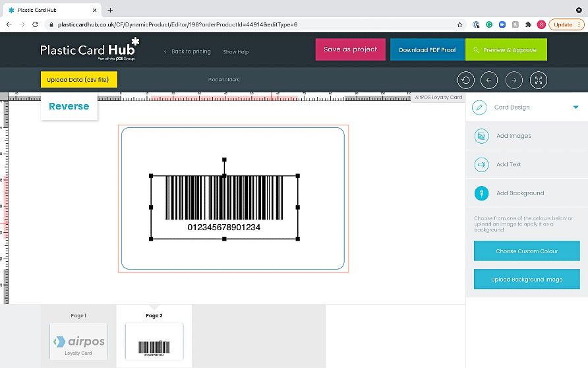Click the Save as project button
Viewport: 588px width, 368px height.
click(350, 49)
